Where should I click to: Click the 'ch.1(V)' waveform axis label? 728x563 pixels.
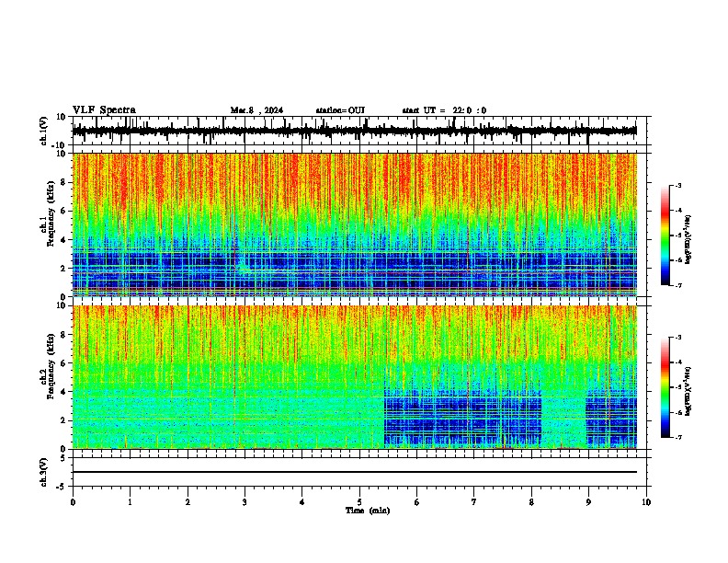(x=44, y=131)
